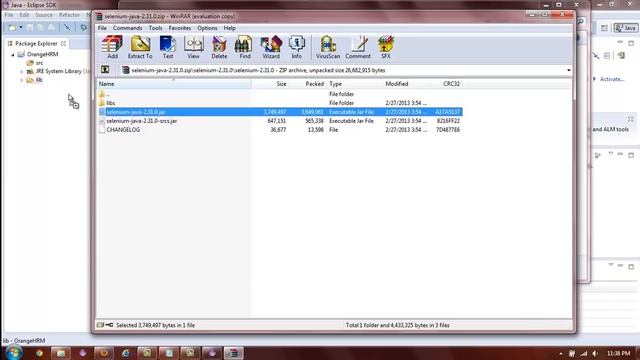Open Eclipse Refactor menu

pos(69,15)
